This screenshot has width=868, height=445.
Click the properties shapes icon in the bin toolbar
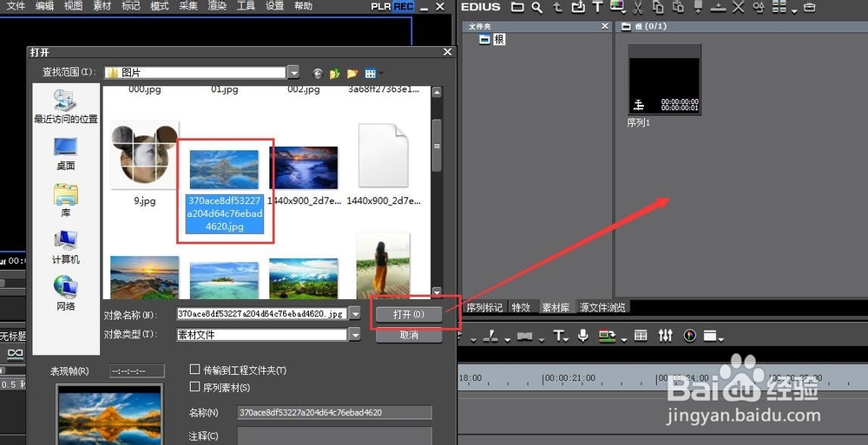tap(759, 7)
